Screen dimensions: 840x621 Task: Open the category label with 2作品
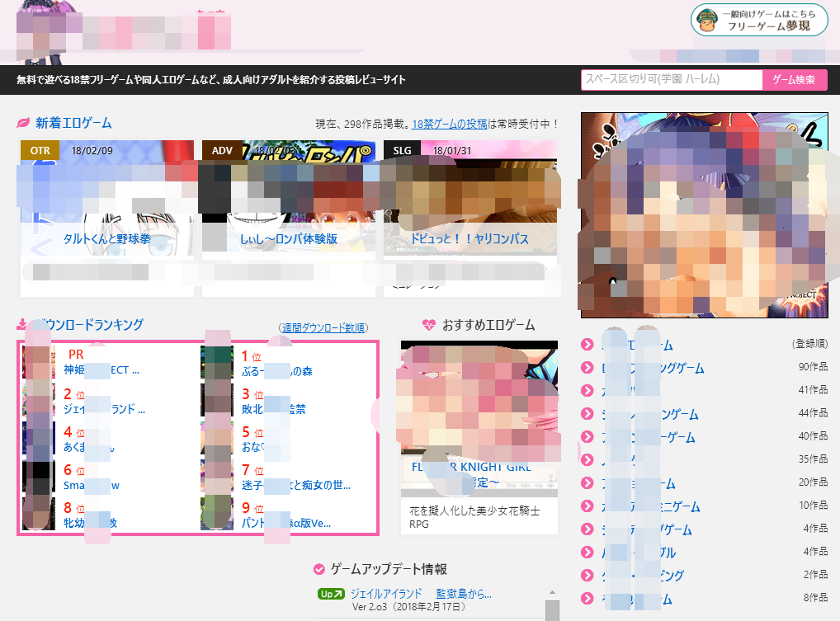pyautogui.click(x=643, y=576)
